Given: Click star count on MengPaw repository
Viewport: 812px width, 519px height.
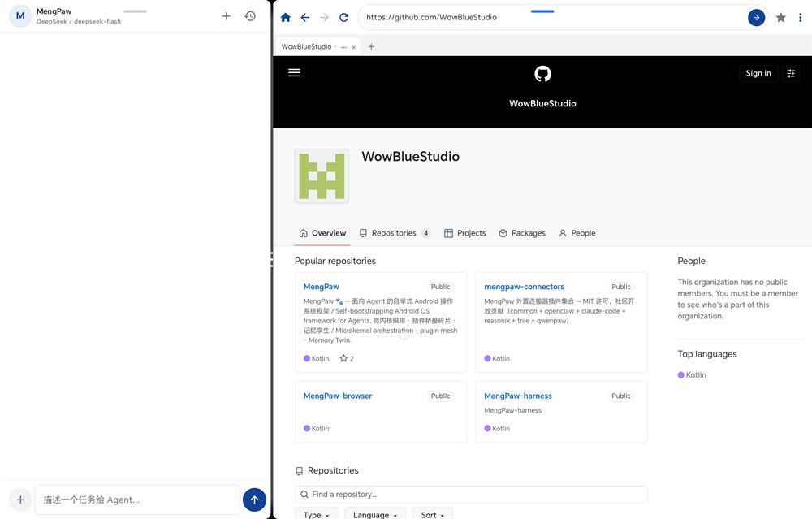Looking at the screenshot, I should [347, 358].
